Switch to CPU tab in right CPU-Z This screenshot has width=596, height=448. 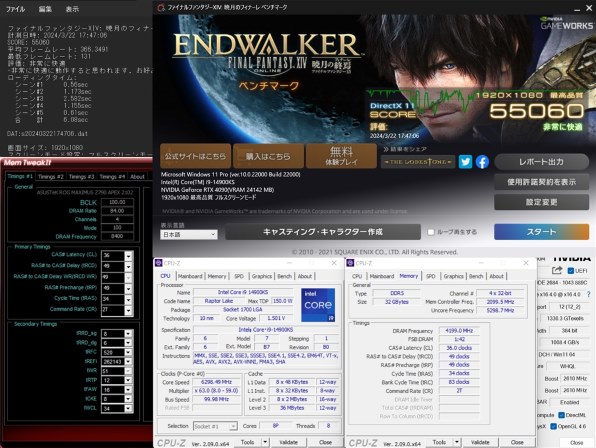[357, 276]
